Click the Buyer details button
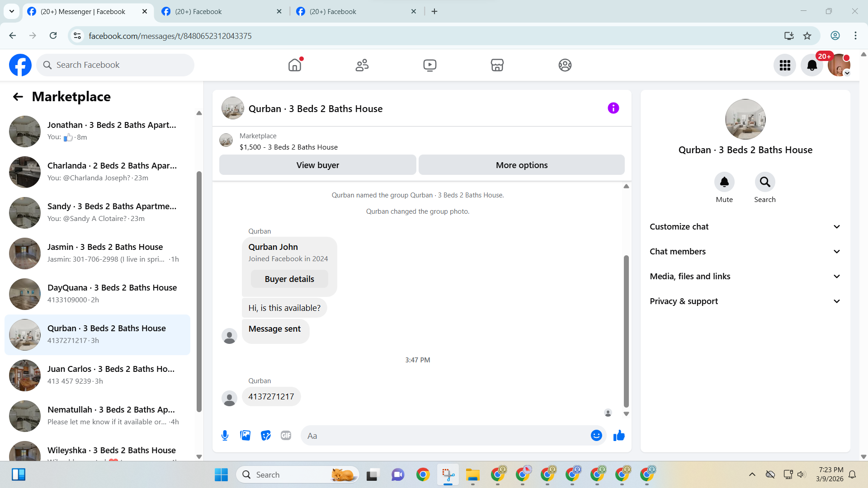The height and width of the screenshot is (488, 868). click(289, 279)
